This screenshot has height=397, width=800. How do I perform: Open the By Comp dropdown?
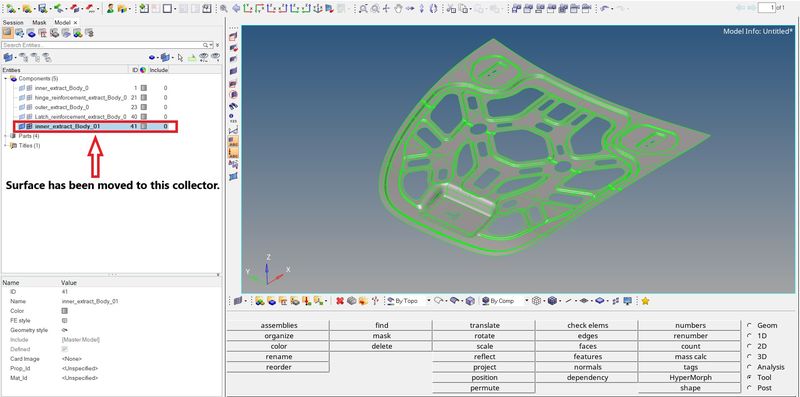[527, 301]
